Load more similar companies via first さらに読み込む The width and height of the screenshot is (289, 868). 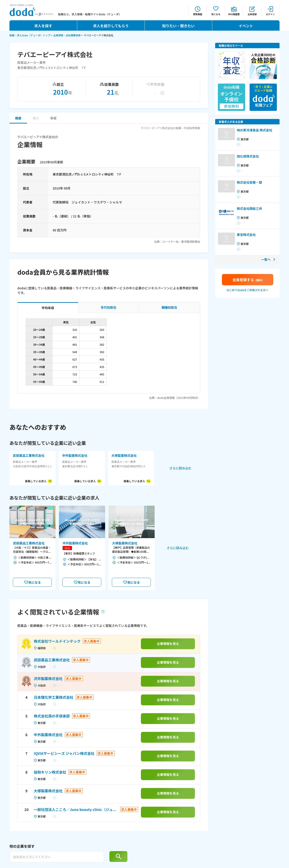[x=180, y=468]
